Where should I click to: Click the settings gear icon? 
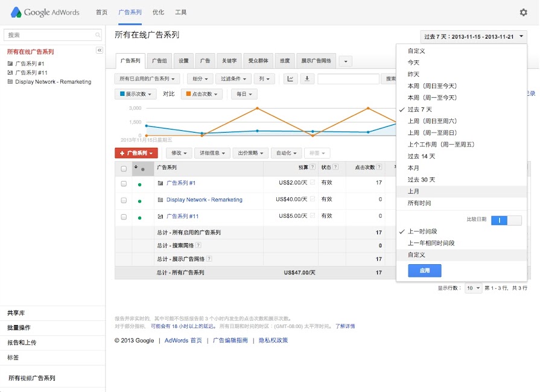523,12
